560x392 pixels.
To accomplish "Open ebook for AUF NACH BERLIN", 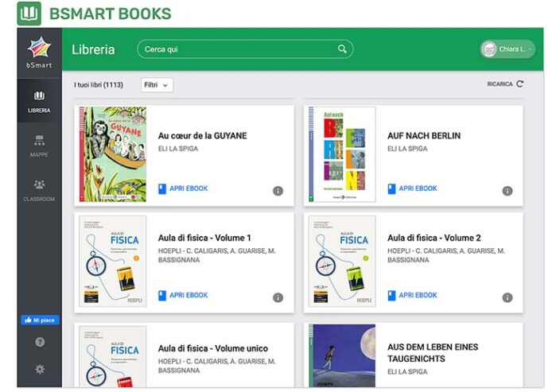I will (x=412, y=188).
